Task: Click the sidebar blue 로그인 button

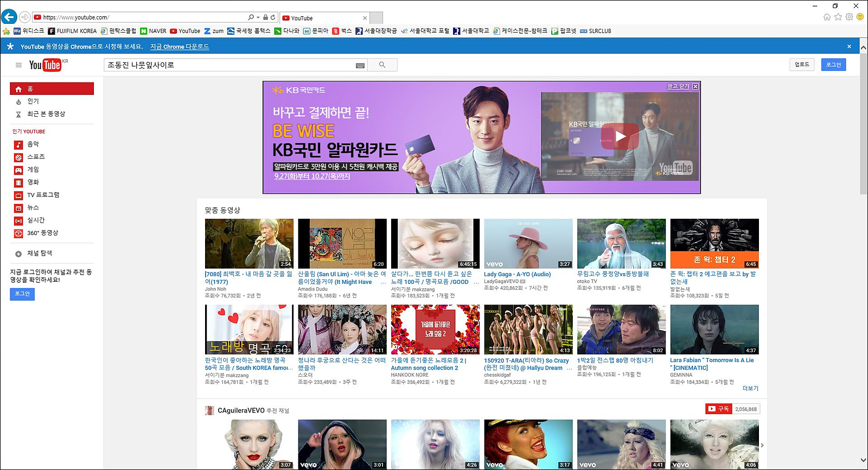Action: (x=22, y=294)
